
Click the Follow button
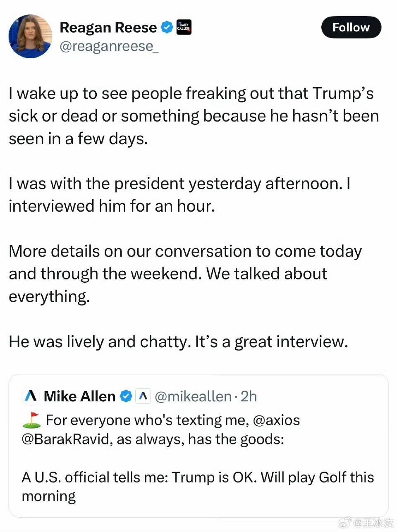(x=351, y=27)
